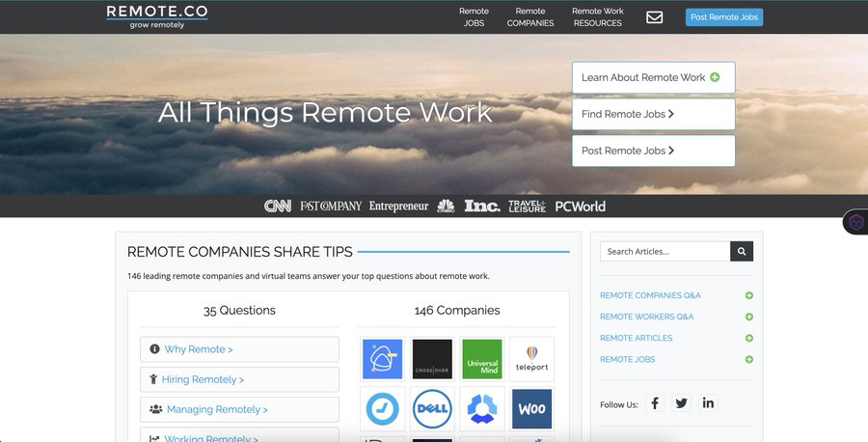Screen dimensions: 868x442
Task: Expand Learn About Remote Work button
Action: coord(653,77)
